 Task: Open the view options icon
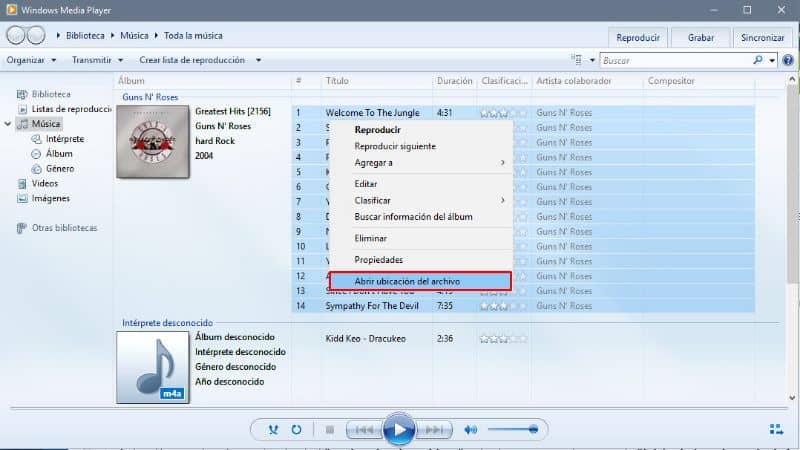pyautogui.click(x=577, y=60)
